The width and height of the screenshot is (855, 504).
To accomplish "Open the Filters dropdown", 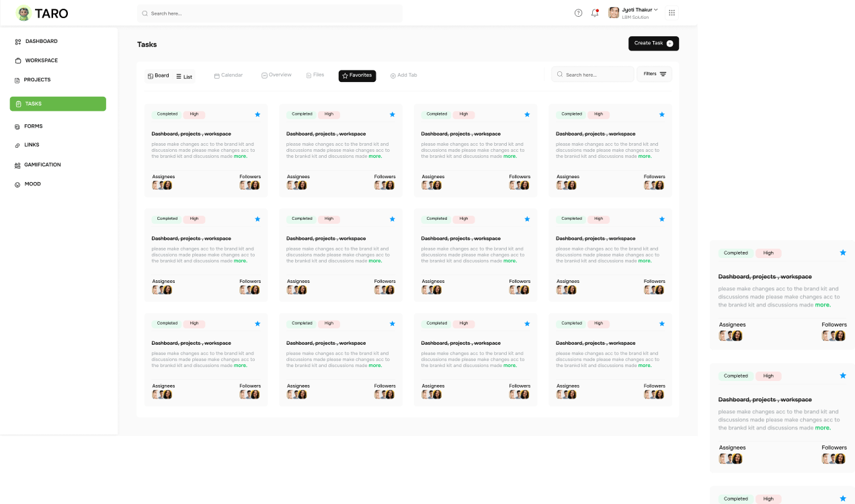I will point(654,74).
